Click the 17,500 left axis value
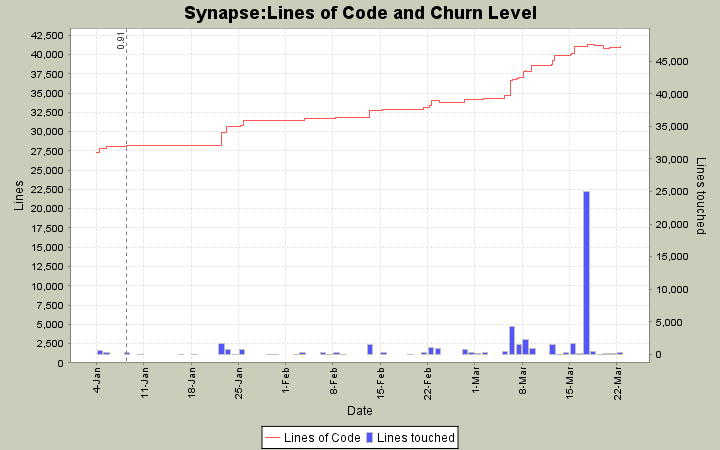The width and height of the screenshot is (720, 450). pos(47,228)
